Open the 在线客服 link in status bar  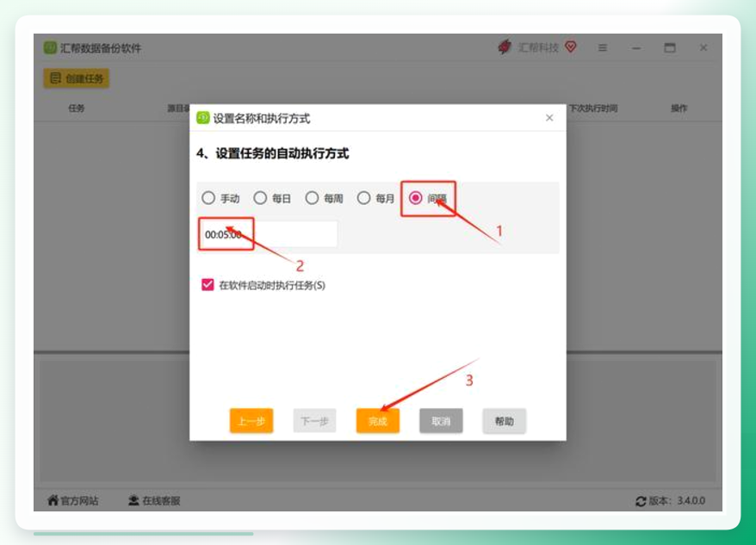[154, 500]
